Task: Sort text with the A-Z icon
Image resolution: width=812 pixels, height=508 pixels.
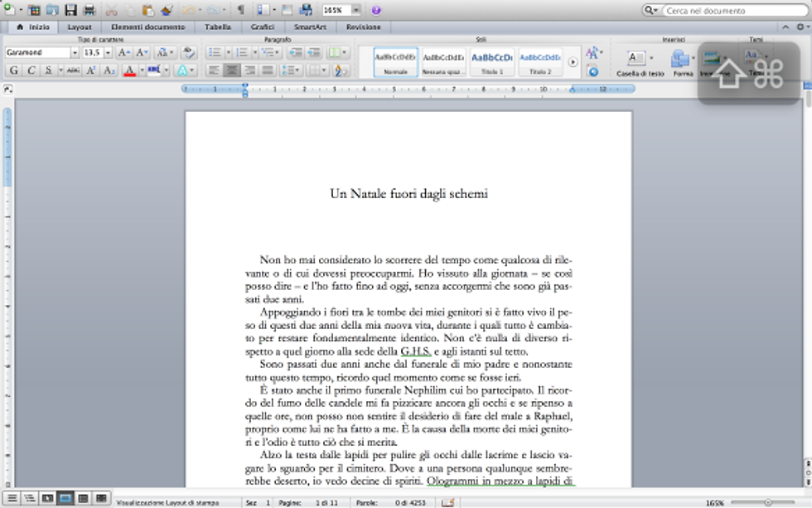Action: tap(341, 70)
